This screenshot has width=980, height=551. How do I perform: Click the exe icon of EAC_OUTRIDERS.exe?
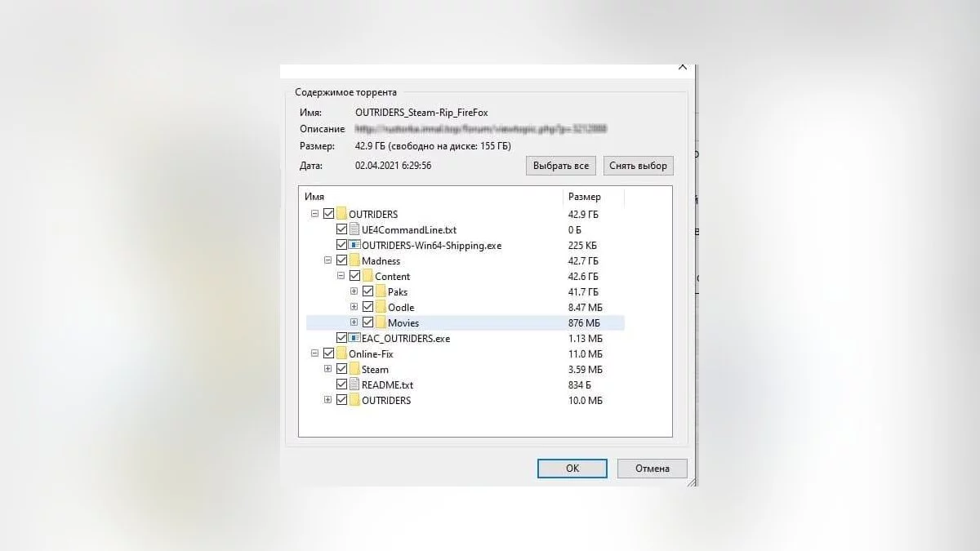pos(354,338)
